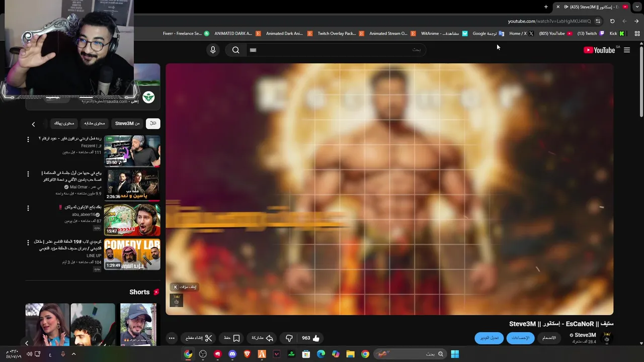Viewport: 644px width, 362px height.
Task: Select the 'من Steve3M' filter chip
Action: click(127, 123)
